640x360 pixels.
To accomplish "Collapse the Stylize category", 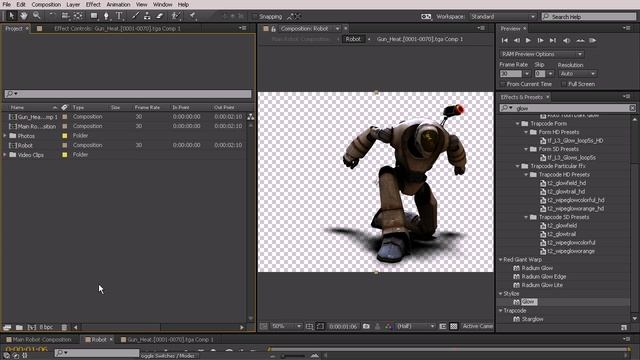I will [501, 293].
